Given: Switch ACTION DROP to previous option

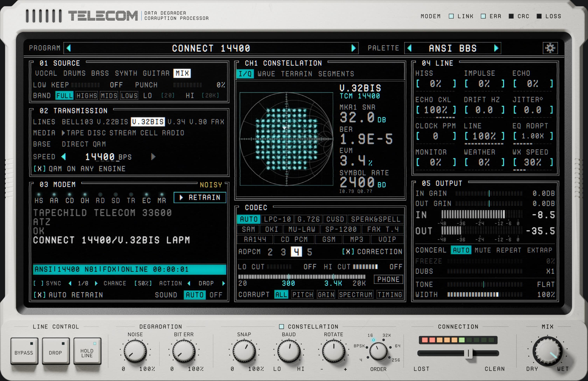Looking at the screenshot, I should [189, 283].
